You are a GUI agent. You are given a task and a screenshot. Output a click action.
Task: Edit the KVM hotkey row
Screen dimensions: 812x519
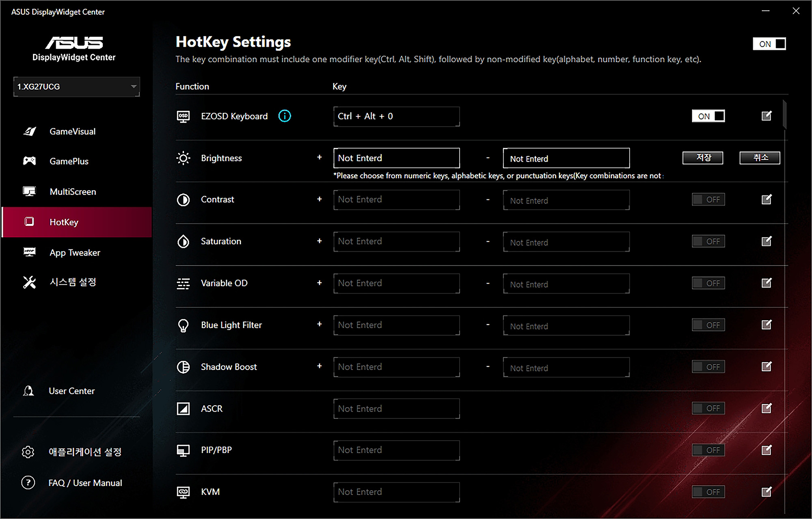click(766, 492)
